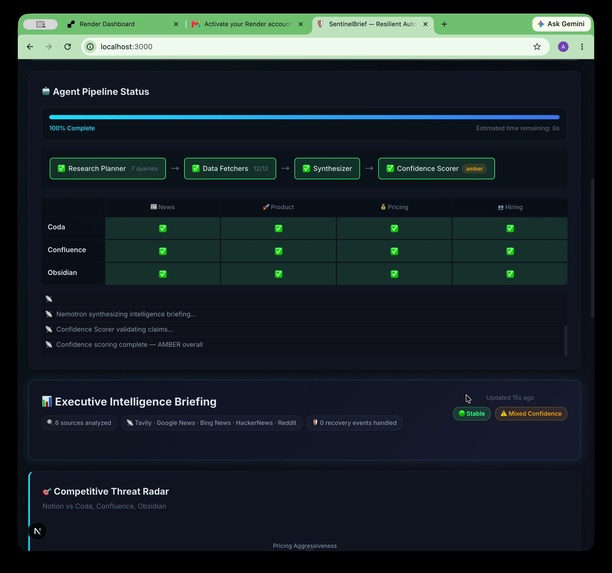
Task: Click the Coda Product checkmark
Action: point(278,228)
